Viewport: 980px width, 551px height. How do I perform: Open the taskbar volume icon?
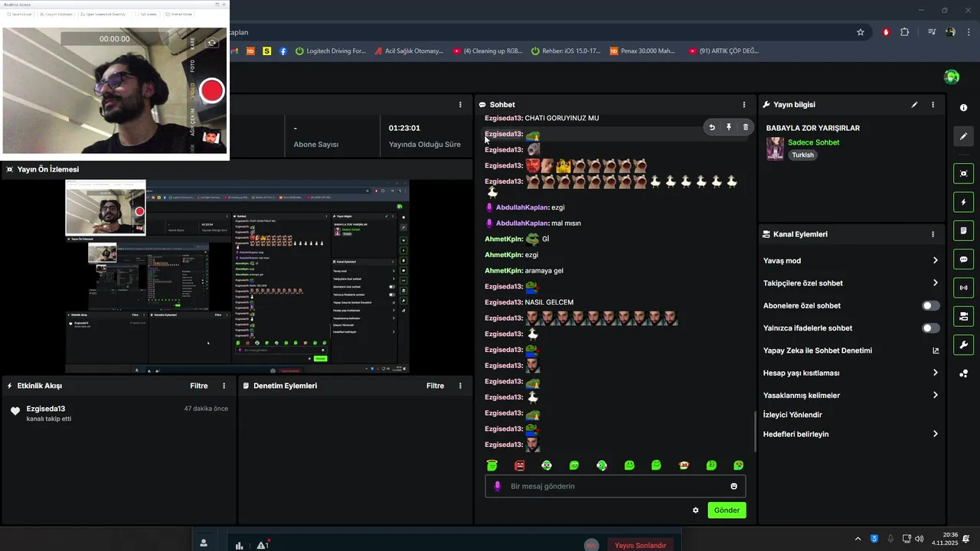click(920, 539)
